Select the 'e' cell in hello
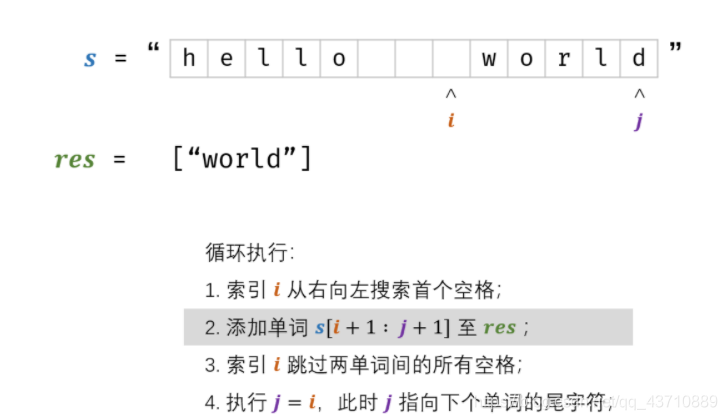This screenshot has width=727, height=420. [226, 58]
